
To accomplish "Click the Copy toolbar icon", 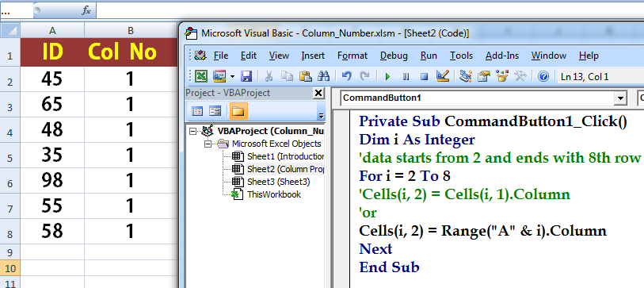I will click(x=287, y=76).
